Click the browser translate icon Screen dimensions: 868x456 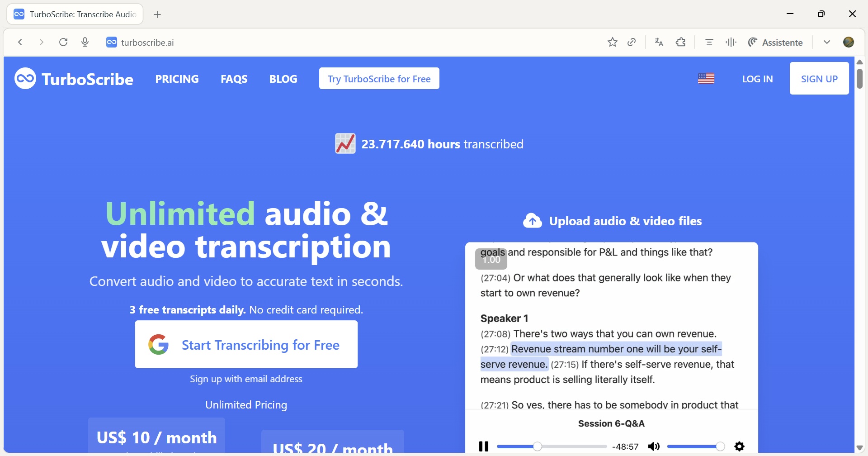(659, 42)
